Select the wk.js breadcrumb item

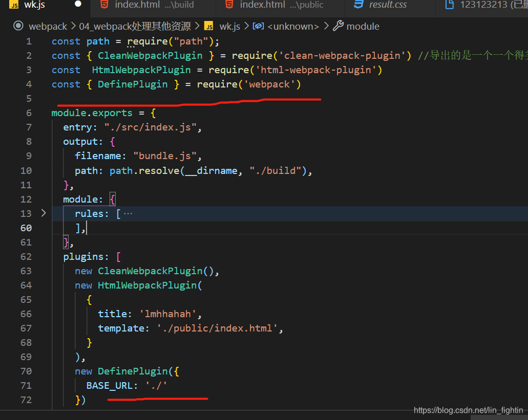229,26
